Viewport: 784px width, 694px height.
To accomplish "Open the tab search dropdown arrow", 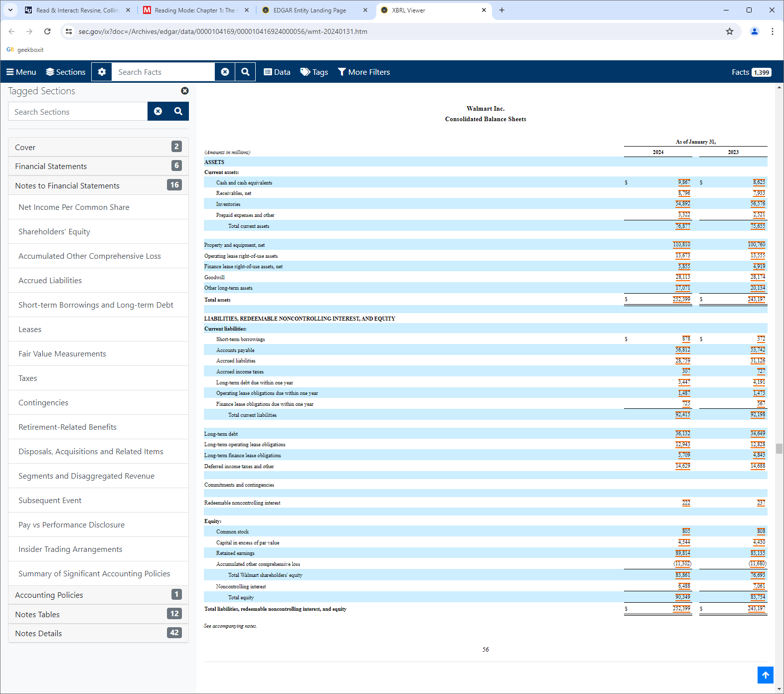I will coord(10,10).
